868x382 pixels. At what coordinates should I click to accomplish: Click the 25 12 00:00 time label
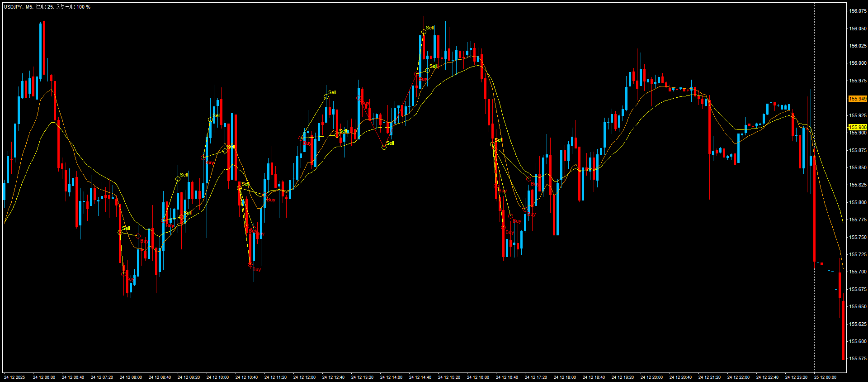tap(825, 377)
